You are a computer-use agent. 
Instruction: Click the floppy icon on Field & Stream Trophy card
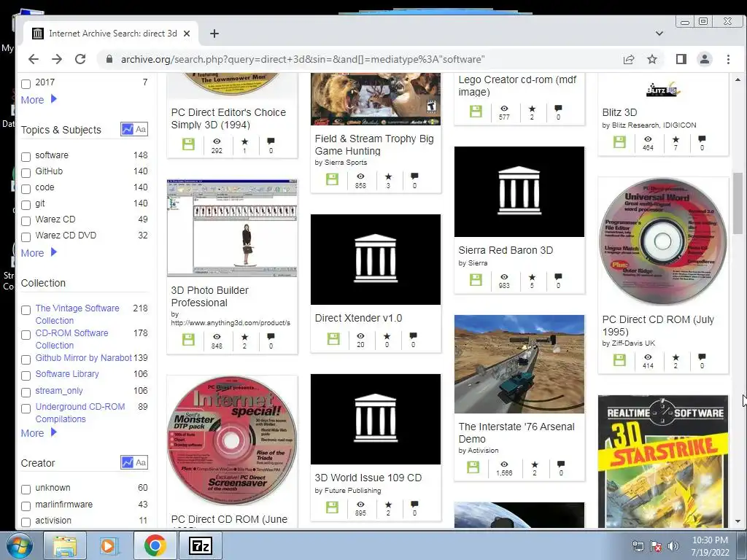pos(332,179)
